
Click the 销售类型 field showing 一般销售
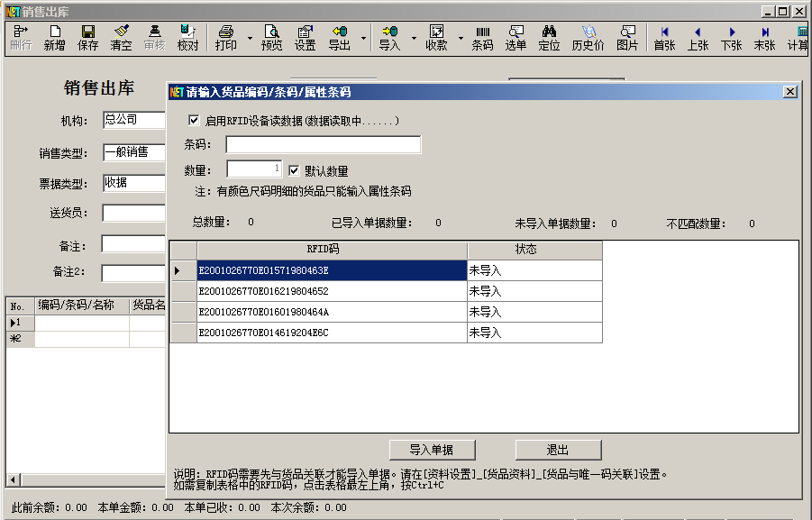pyautogui.click(x=133, y=152)
